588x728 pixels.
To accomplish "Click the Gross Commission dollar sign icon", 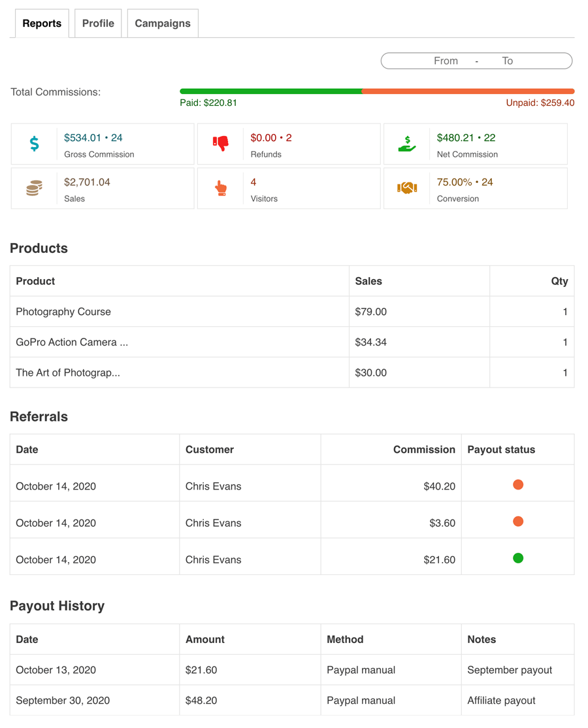I will click(35, 144).
